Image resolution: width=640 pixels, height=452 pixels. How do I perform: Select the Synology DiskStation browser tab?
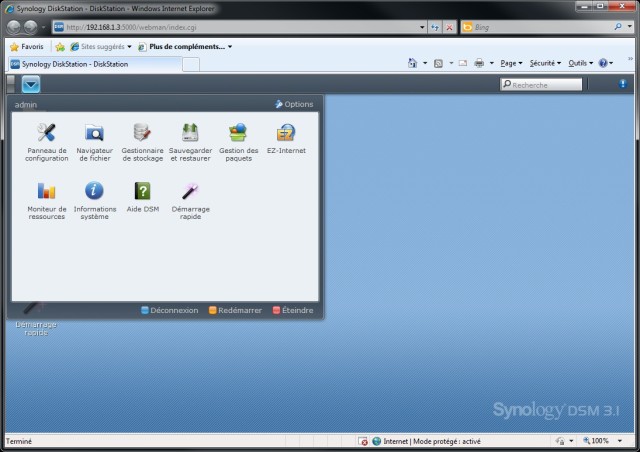click(x=90, y=64)
